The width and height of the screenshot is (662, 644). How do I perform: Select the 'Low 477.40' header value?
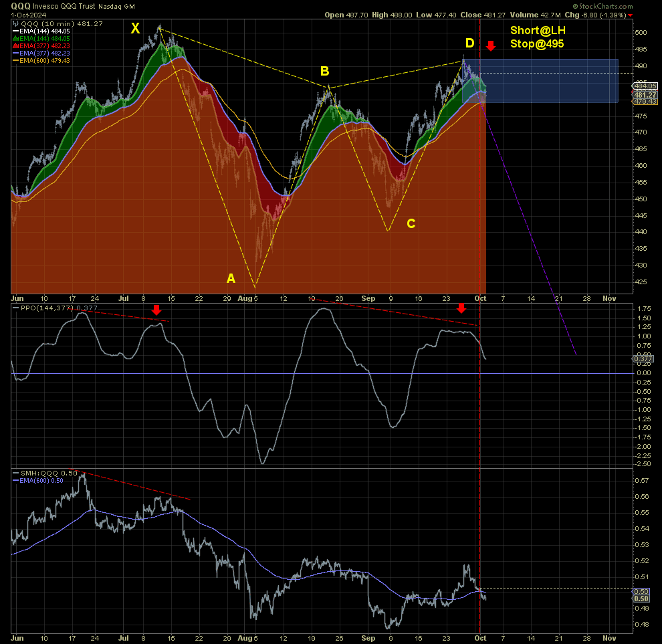[436, 15]
